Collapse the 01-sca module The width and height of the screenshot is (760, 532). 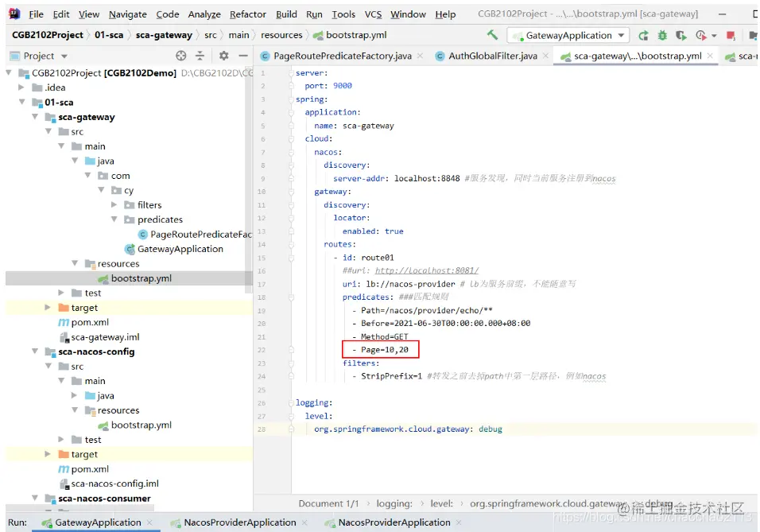click(22, 102)
